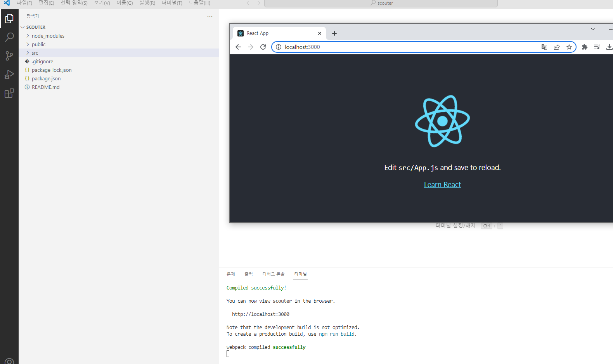This screenshot has width=613, height=364.
Task: Click http://localhost:3000 in the terminal
Action: [x=261, y=314]
